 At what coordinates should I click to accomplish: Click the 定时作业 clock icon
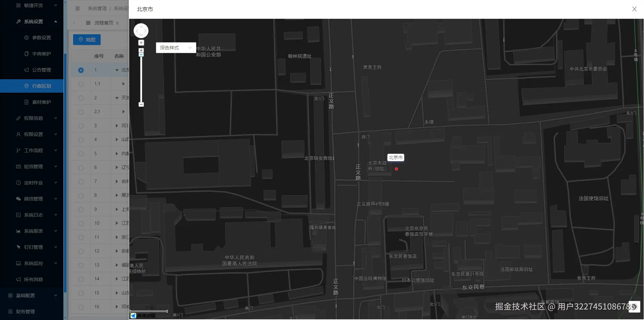(x=18, y=183)
